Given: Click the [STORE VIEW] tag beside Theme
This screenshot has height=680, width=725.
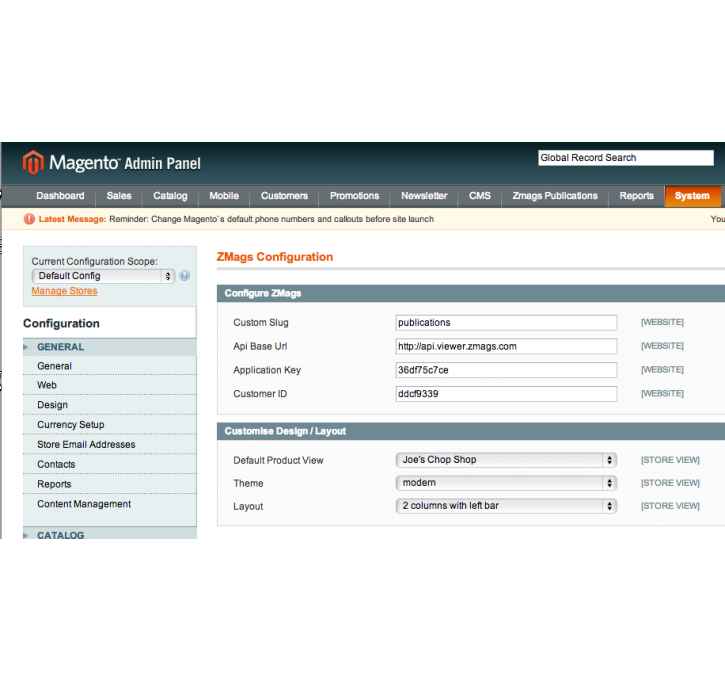Looking at the screenshot, I should (x=670, y=483).
